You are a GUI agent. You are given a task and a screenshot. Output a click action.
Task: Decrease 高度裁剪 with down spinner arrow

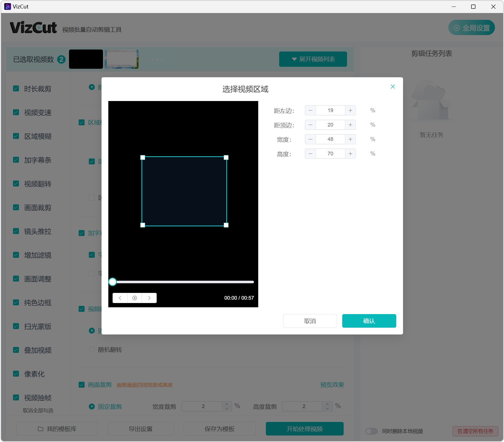[x=327, y=409]
